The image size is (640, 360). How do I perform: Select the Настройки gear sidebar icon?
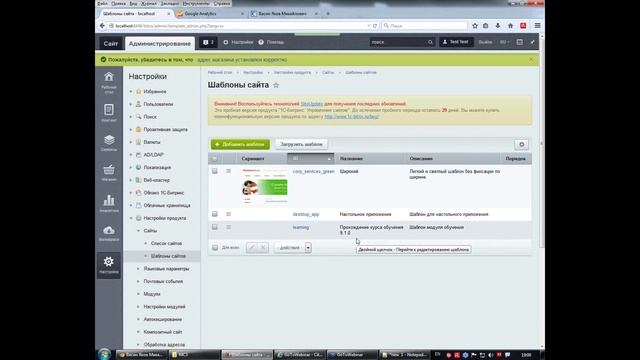109,264
